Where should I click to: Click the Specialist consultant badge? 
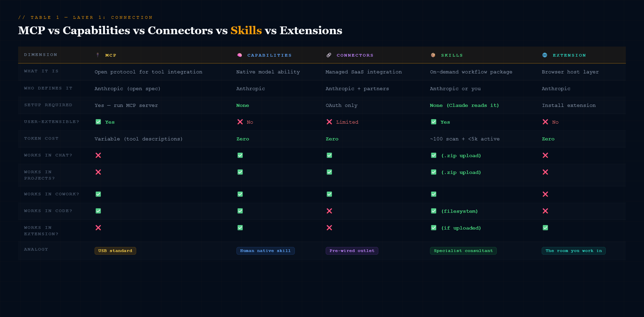coord(463,251)
